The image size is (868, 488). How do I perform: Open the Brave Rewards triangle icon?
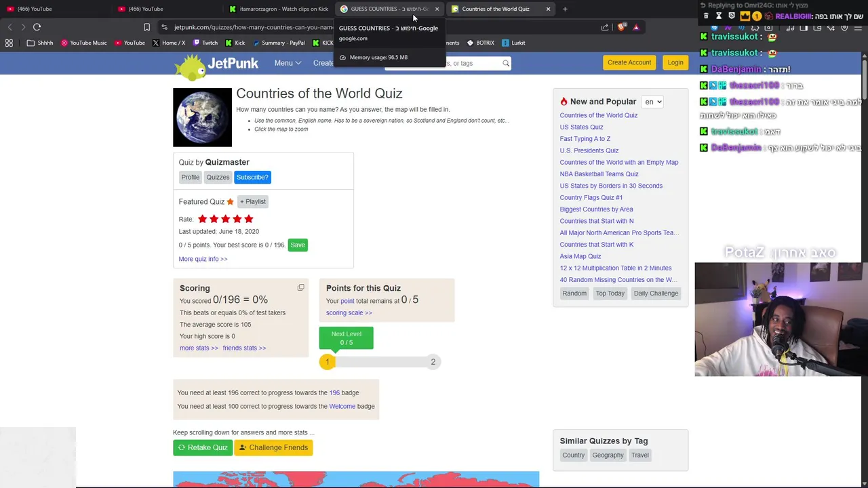click(636, 27)
